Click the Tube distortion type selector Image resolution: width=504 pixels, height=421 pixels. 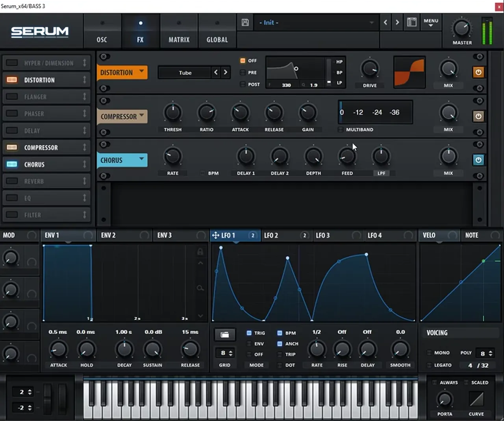pos(185,72)
